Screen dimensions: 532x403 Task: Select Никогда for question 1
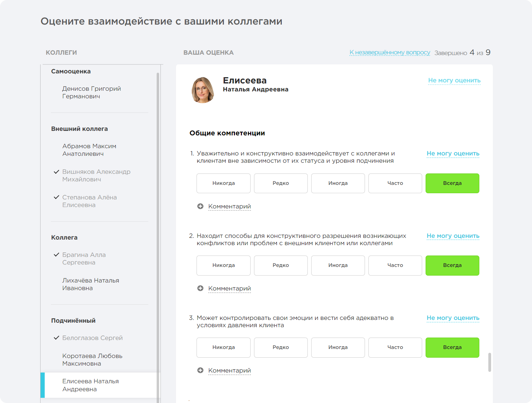[x=223, y=183]
